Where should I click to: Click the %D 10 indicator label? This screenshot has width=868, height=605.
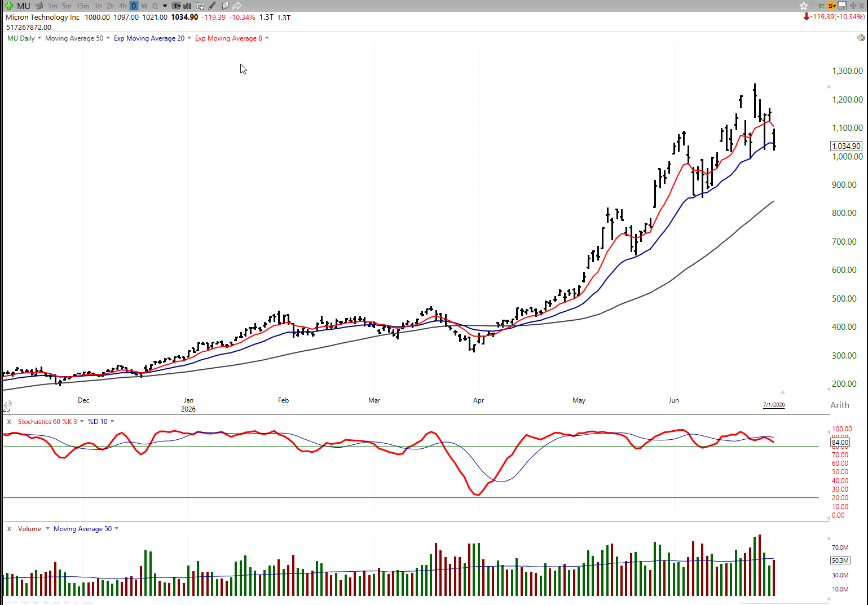(x=98, y=422)
